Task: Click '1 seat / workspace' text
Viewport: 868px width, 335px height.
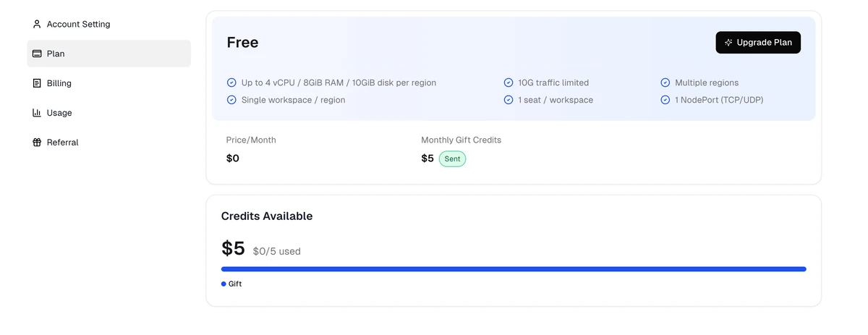Action: pyautogui.click(x=556, y=100)
